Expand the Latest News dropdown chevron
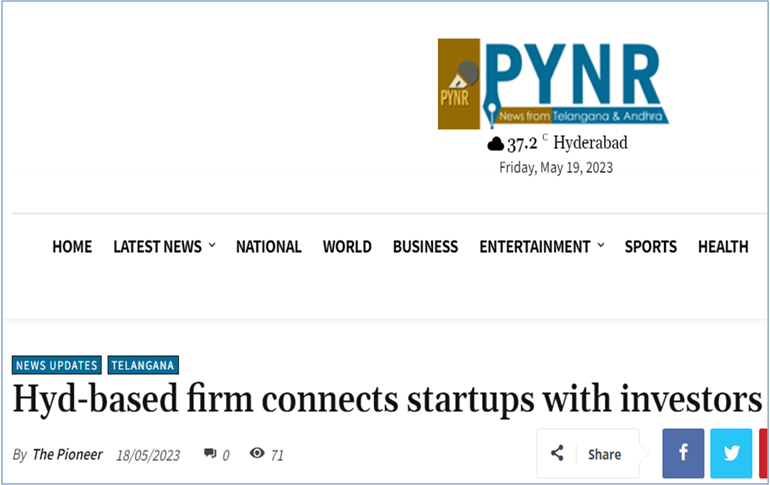 point(212,244)
